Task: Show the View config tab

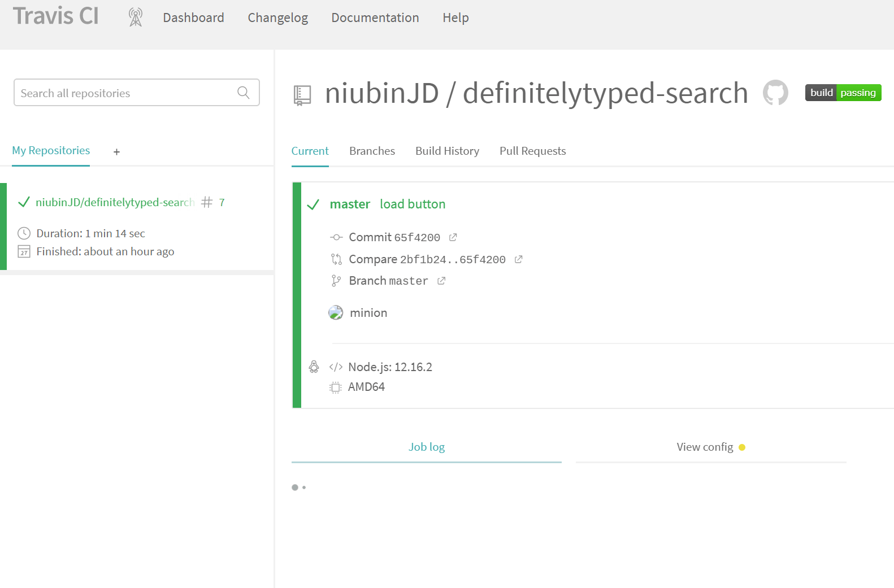Action: click(x=705, y=447)
